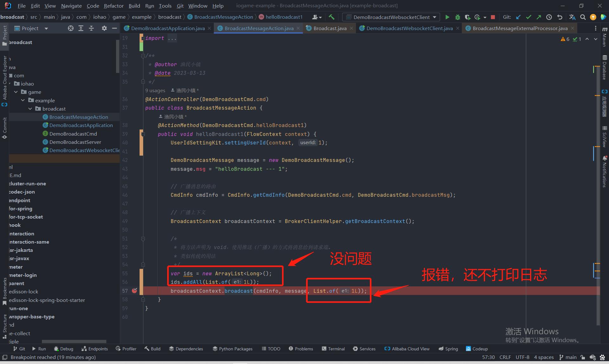Commit changes with Git checkmark icon

tap(528, 17)
